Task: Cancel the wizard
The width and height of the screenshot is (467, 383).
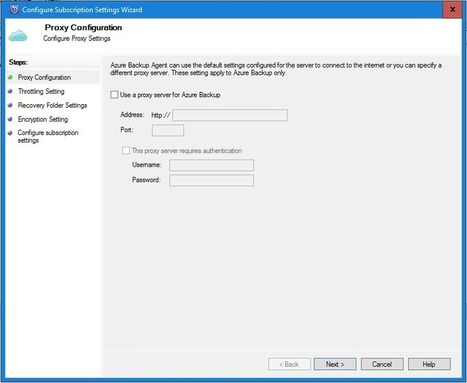Action: (x=382, y=364)
